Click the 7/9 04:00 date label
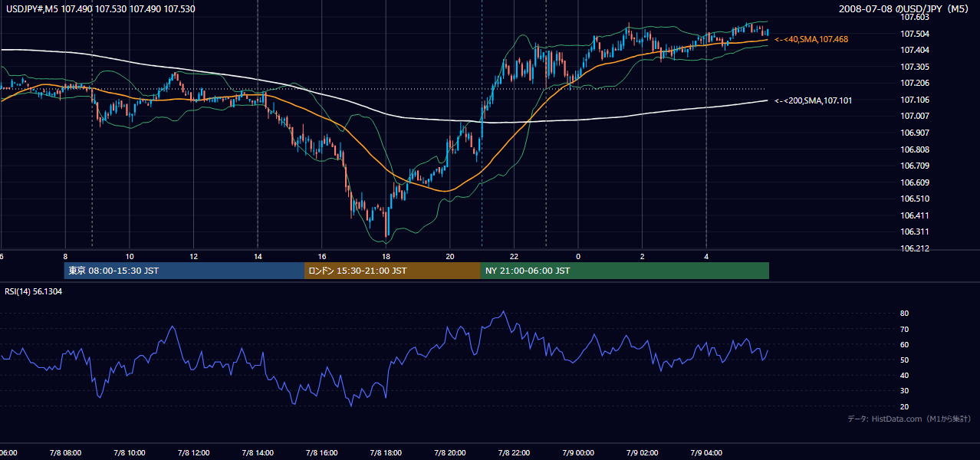The width and height of the screenshot is (980, 460). click(x=706, y=453)
